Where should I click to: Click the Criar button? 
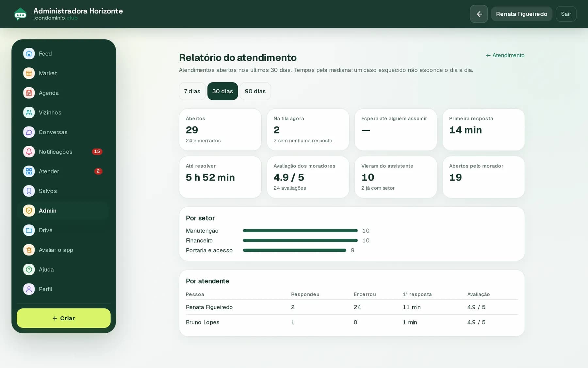point(64,318)
